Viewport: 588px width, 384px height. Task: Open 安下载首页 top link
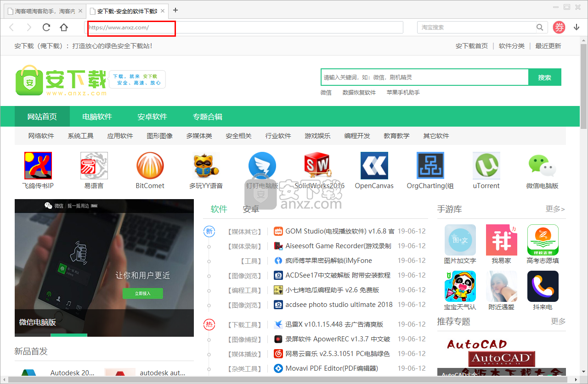(472, 46)
